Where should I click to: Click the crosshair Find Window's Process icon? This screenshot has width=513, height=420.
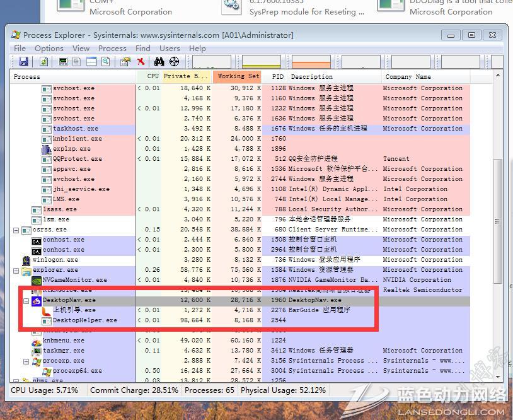pos(175,62)
